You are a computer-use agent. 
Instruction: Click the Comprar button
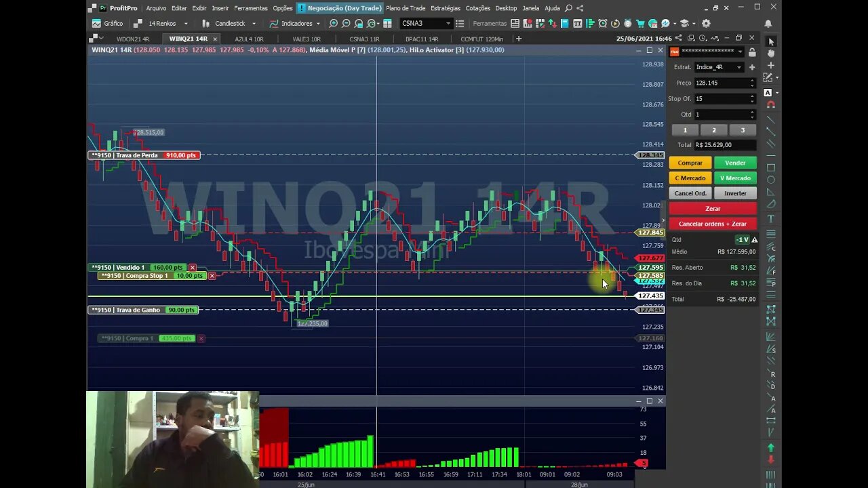pos(690,163)
